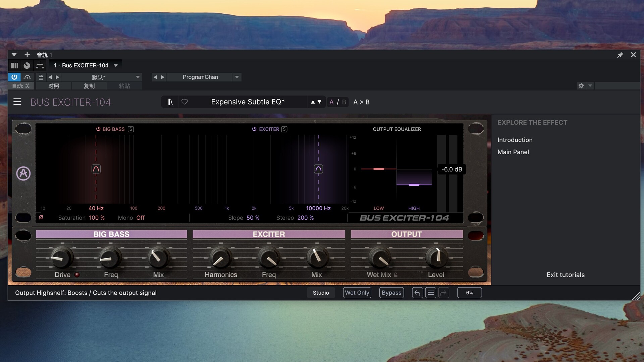Select previous preset with up arrow
Image resolution: width=644 pixels, height=362 pixels.
tap(313, 102)
